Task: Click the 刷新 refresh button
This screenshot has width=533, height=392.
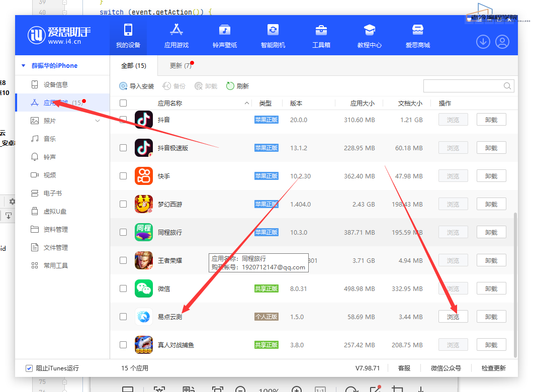Action: [237, 86]
